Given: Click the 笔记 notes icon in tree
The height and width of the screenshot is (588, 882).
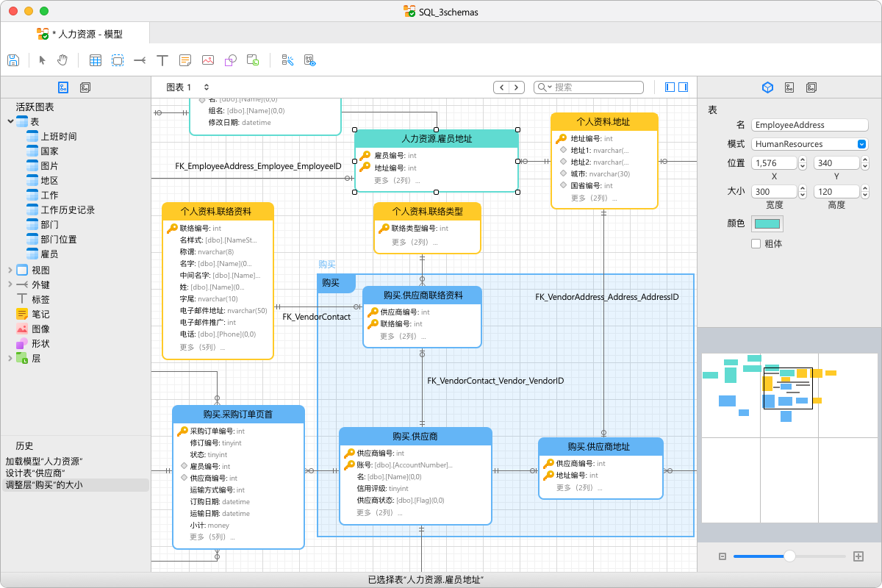Looking at the screenshot, I should click(22, 314).
